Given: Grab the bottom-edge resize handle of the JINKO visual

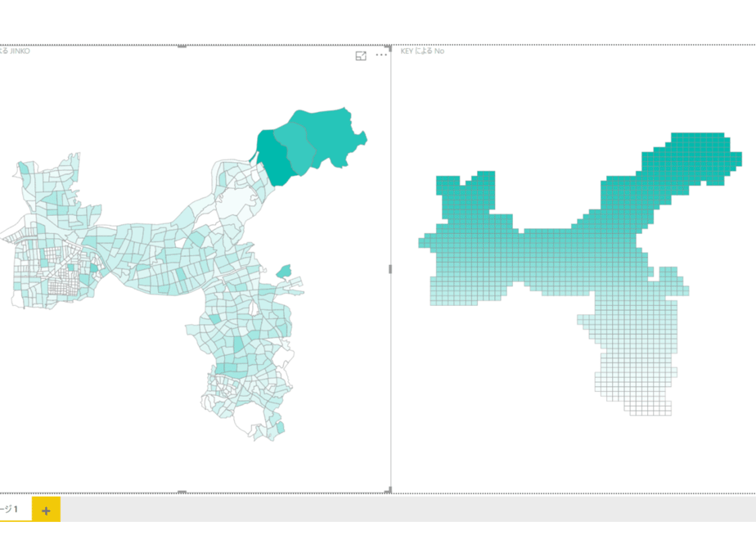Looking at the screenshot, I should tap(182, 492).
